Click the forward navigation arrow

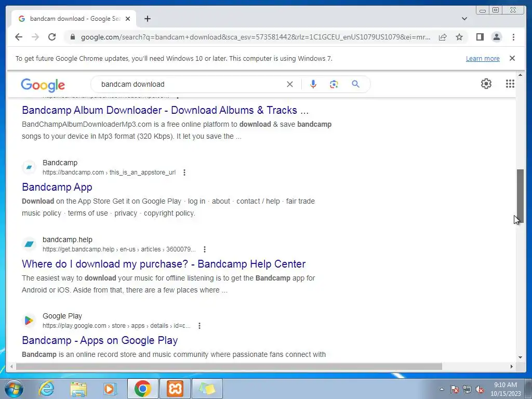click(35, 37)
